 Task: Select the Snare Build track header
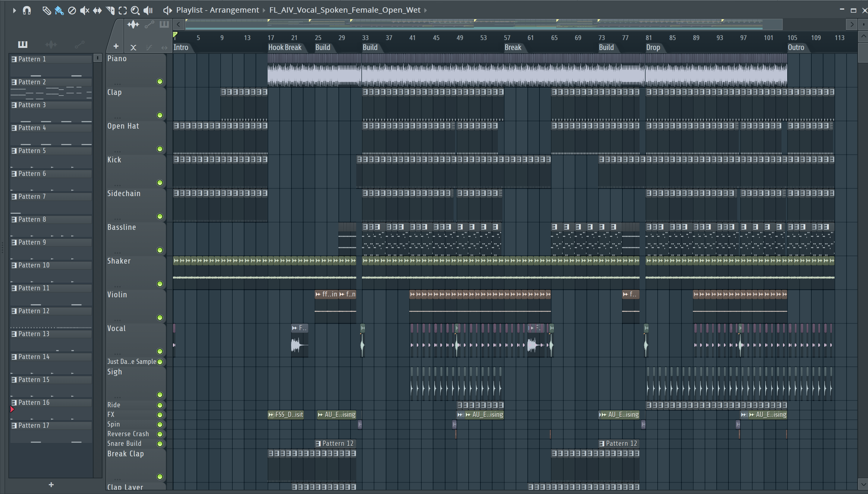tap(136, 444)
